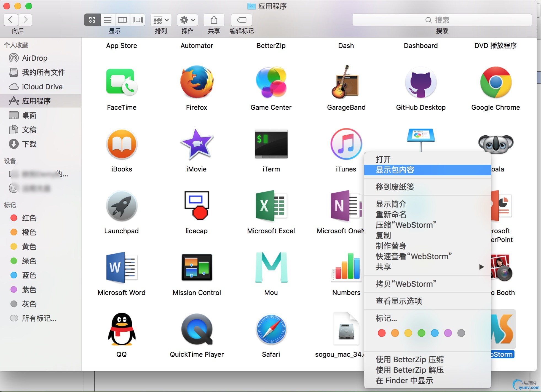Select the sogou_mac installer file icon

point(346,329)
